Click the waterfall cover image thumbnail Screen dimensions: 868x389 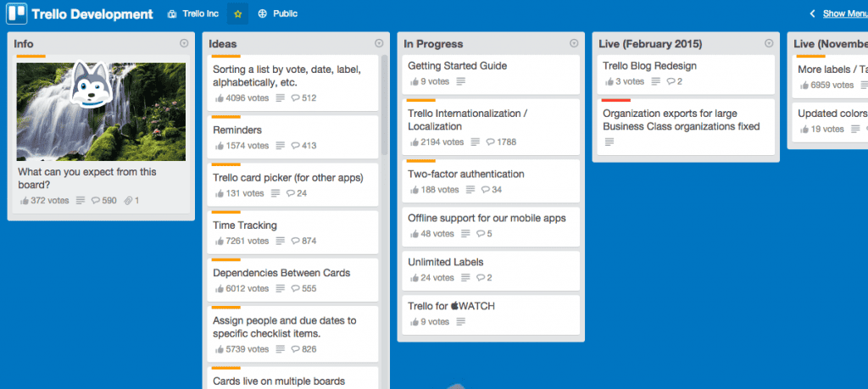[102, 111]
